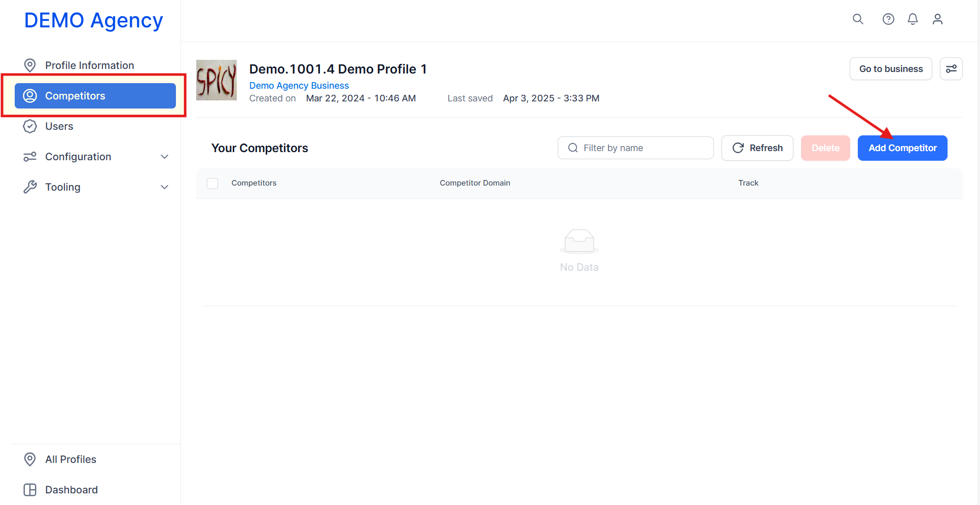Open notifications bell icon
Viewport: 980px width, 505px height.
click(913, 19)
